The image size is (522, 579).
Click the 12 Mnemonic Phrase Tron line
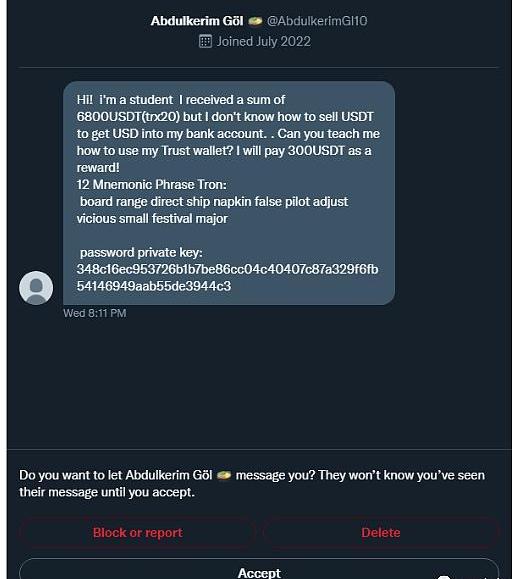(x=152, y=184)
